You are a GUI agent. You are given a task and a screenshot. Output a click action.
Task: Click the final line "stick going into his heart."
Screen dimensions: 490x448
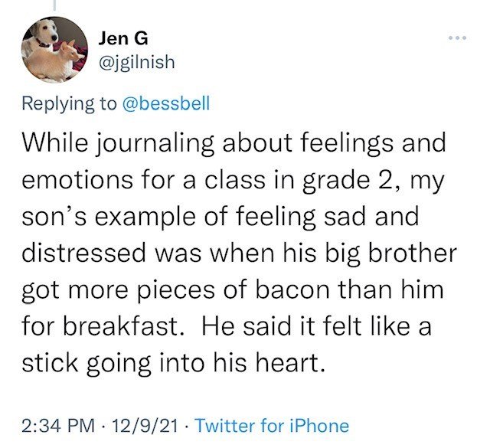click(174, 364)
